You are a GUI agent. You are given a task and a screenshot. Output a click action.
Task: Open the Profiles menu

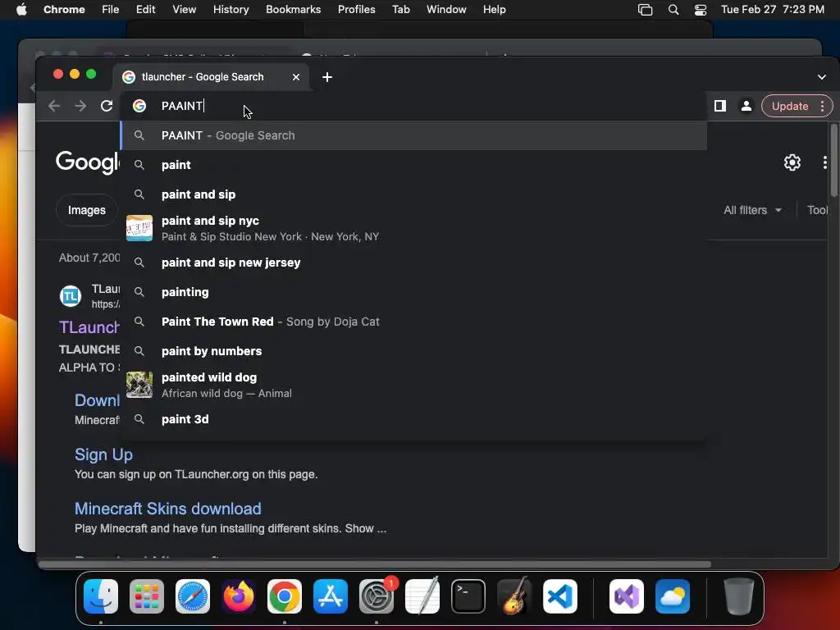(356, 10)
